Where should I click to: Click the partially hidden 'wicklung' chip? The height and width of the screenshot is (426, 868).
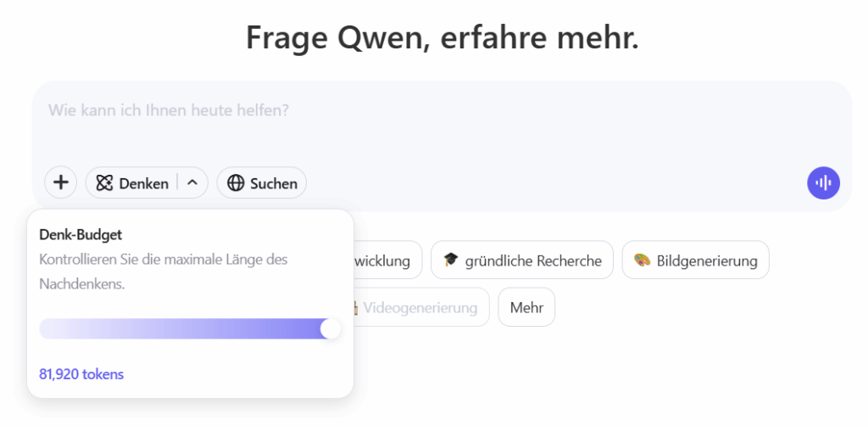(387, 261)
